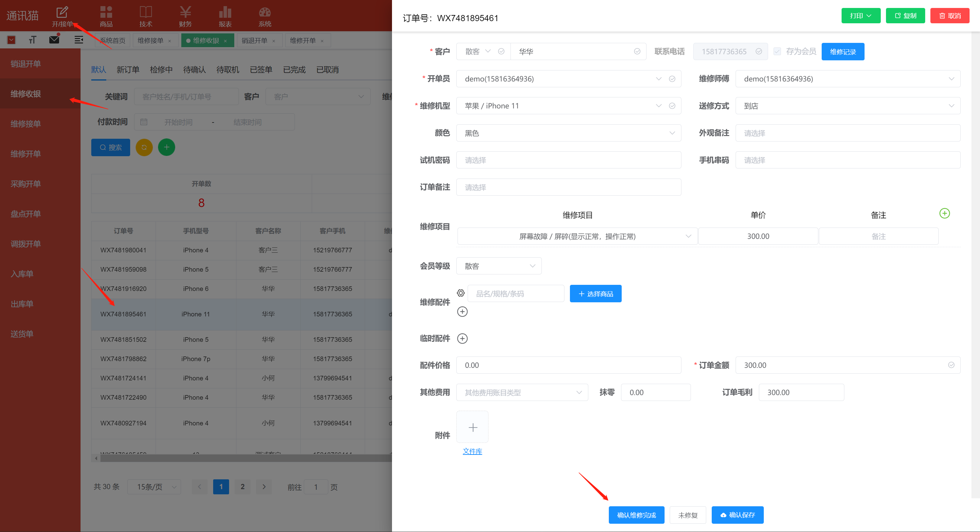Open the 送修方式 到店 dropdown

848,106
